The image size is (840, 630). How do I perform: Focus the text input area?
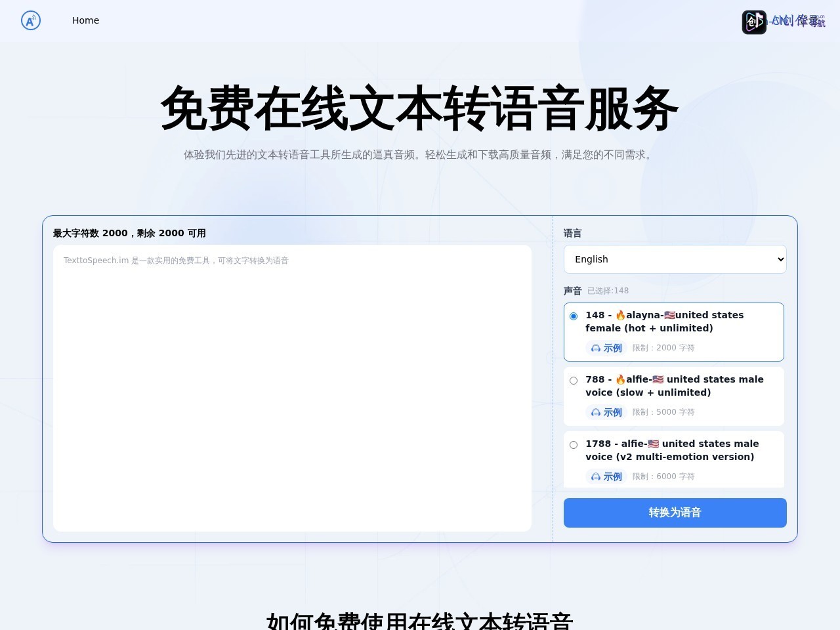pos(292,388)
